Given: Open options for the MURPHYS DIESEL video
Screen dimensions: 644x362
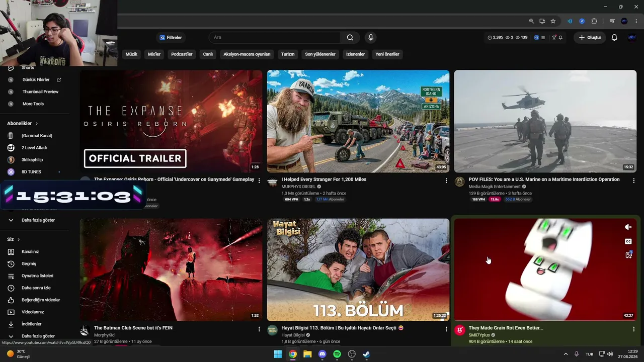Looking at the screenshot, I should point(446,180).
